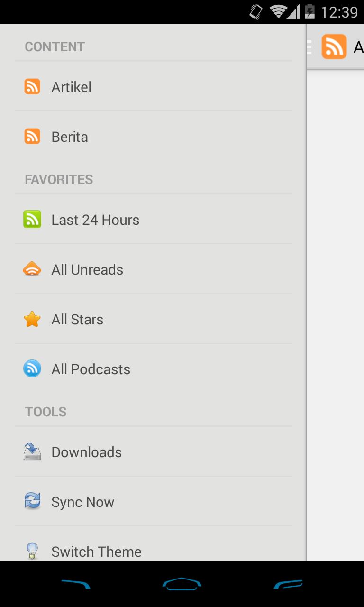Tap the Sync Now arrows icon
This screenshot has height=607, width=364.
tap(32, 501)
